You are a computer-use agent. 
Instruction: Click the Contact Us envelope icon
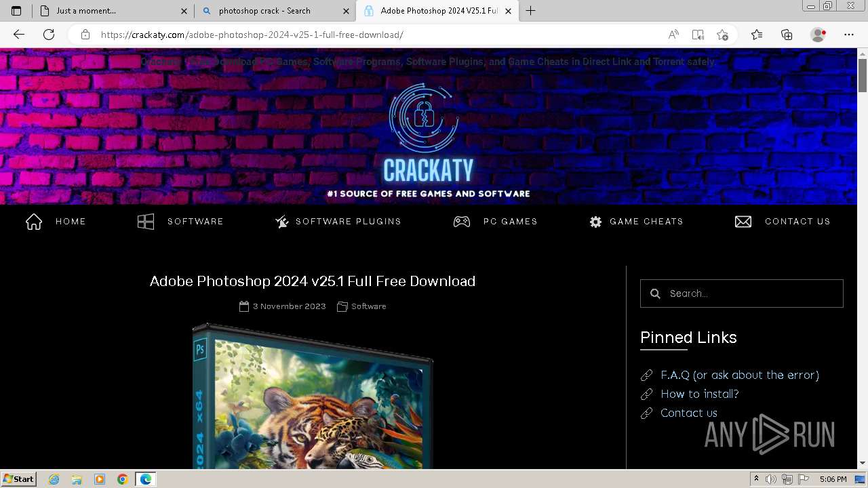point(743,222)
